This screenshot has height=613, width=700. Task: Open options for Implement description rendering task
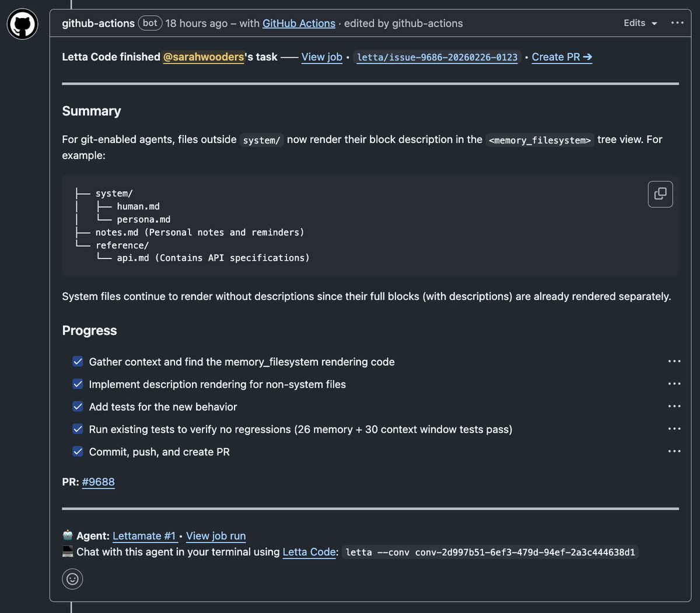674,384
